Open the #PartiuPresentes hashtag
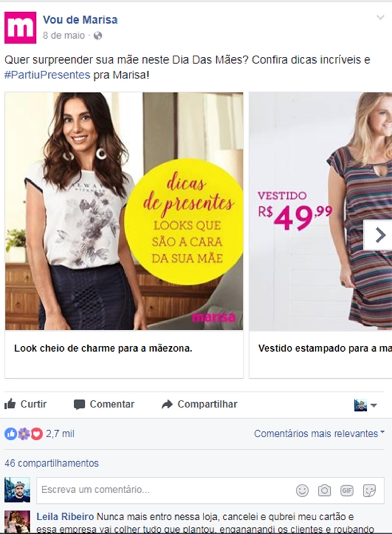 (47, 75)
